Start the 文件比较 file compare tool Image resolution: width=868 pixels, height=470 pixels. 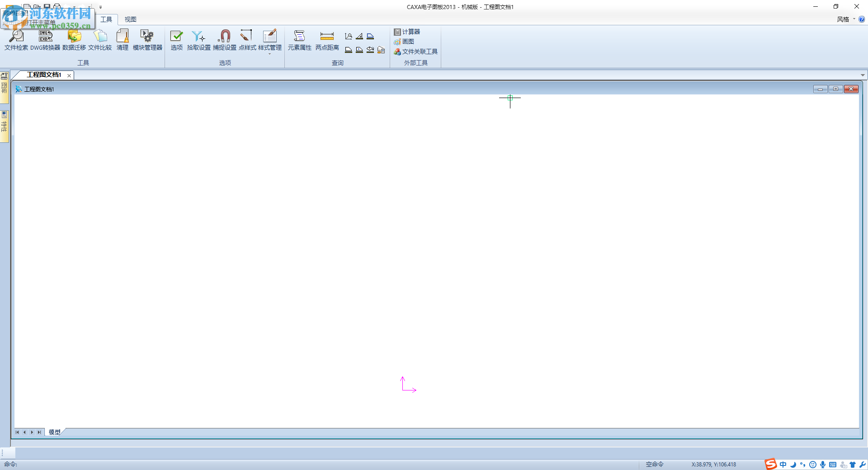100,40
